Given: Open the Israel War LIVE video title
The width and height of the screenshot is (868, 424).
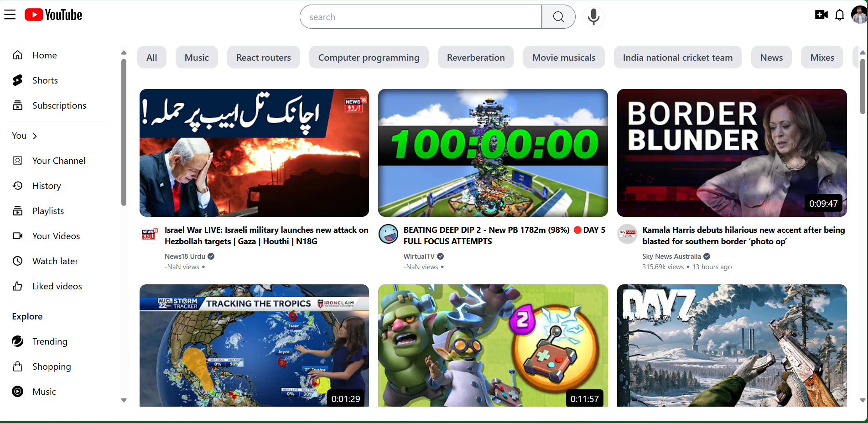Looking at the screenshot, I should pyautogui.click(x=266, y=236).
